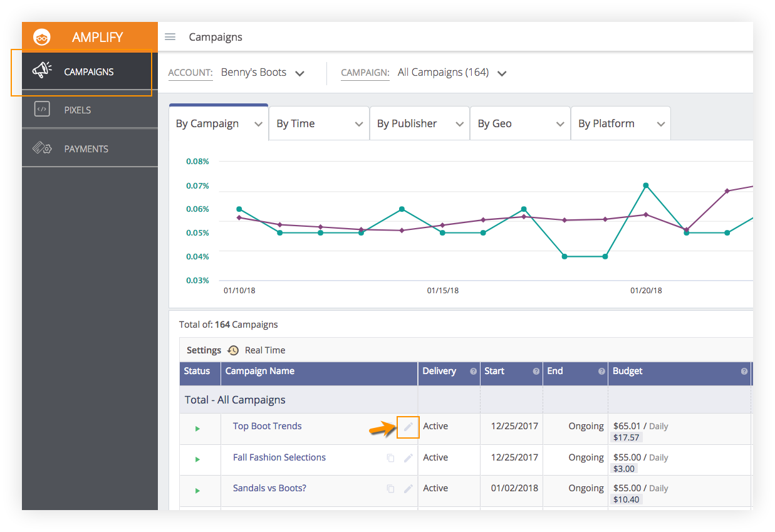Expand the By Geo tab dropdown arrow

pos(560,124)
